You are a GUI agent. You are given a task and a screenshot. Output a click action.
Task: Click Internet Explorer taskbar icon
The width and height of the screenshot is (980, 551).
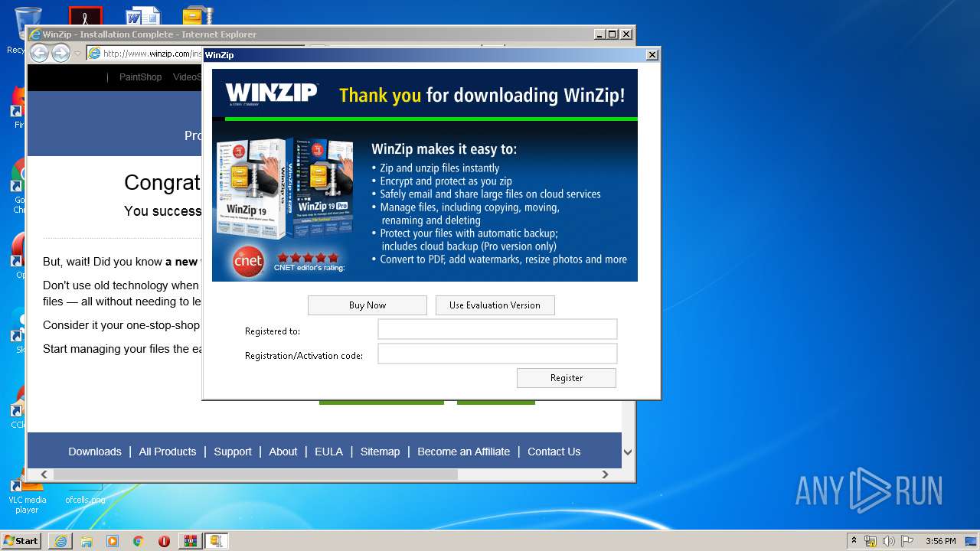click(x=60, y=541)
